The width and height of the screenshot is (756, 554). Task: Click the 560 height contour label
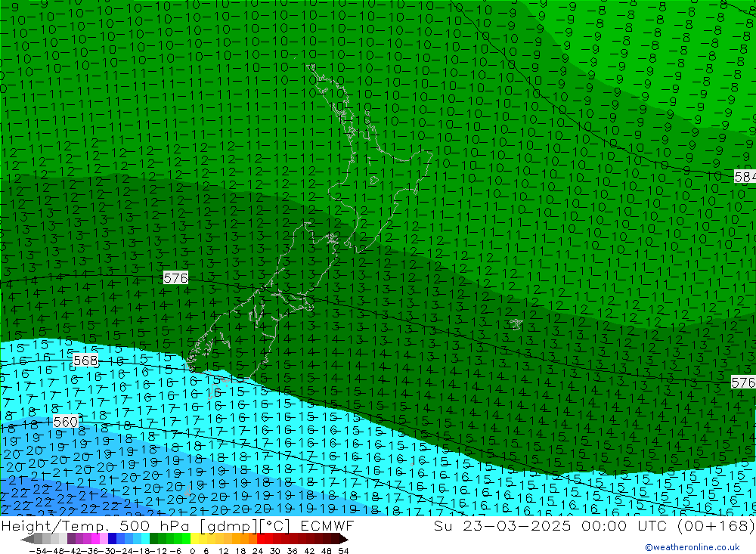click(x=66, y=422)
